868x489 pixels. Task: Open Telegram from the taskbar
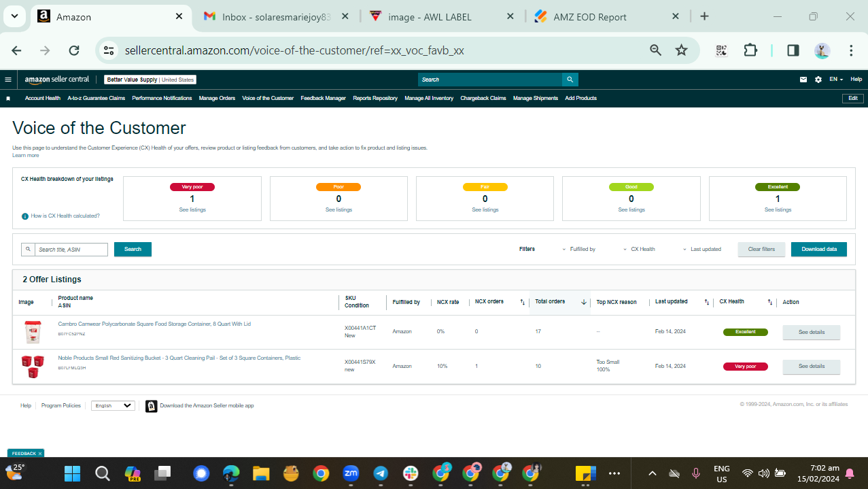pos(381,473)
